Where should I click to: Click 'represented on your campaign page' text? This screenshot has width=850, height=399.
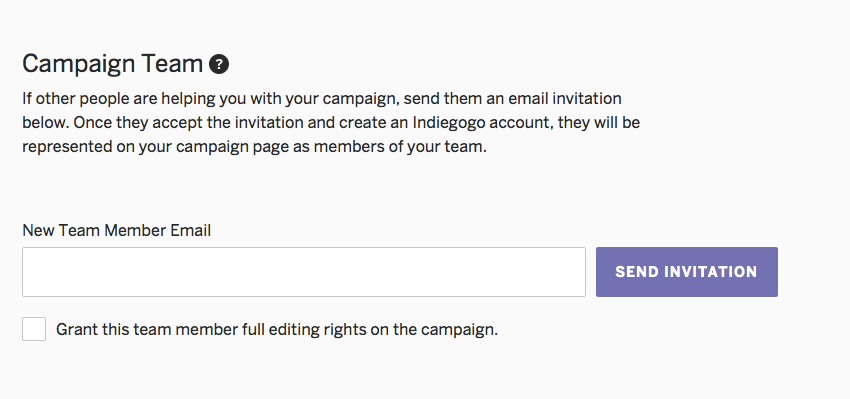click(x=156, y=146)
